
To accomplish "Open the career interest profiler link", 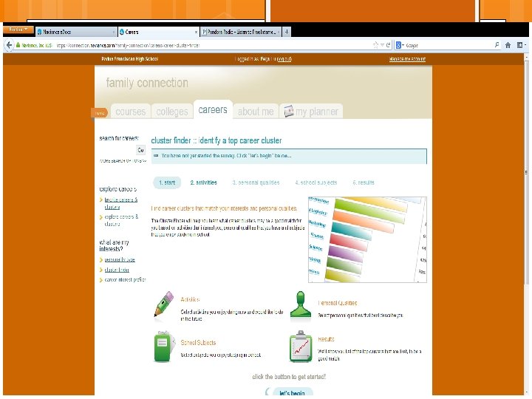I will pyautogui.click(x=125, y=280).
